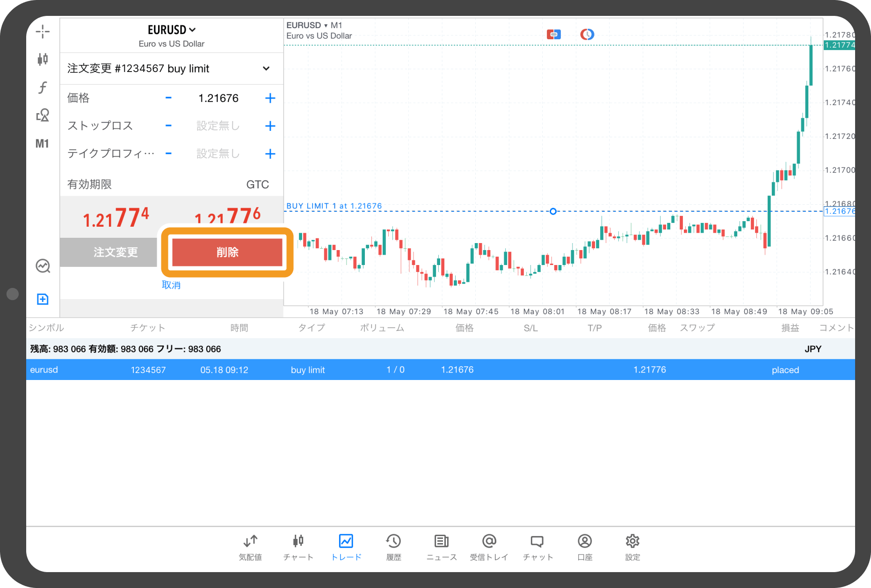The width and height of the screenshot is (871, 588).
Task: Click the red-blue one-click trading chart icon
Action: 553,34
